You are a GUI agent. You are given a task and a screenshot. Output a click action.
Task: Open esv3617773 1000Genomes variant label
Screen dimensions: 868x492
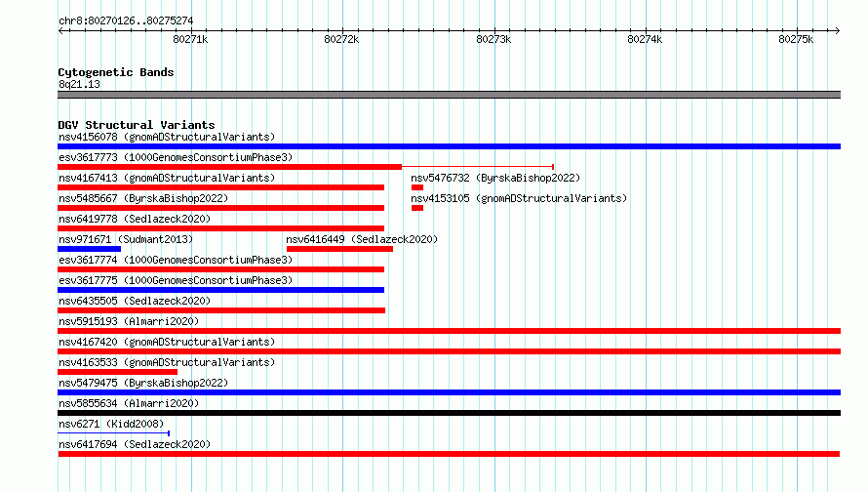(176, 157)
